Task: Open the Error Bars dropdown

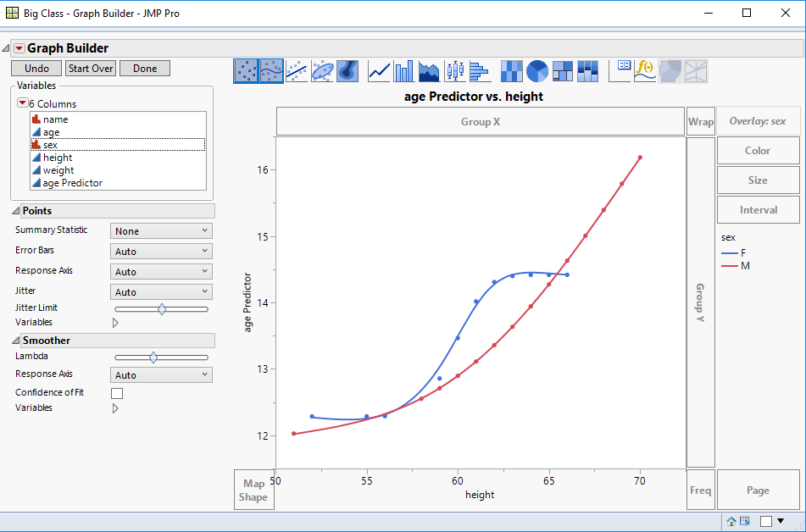Action: point(161,250)
